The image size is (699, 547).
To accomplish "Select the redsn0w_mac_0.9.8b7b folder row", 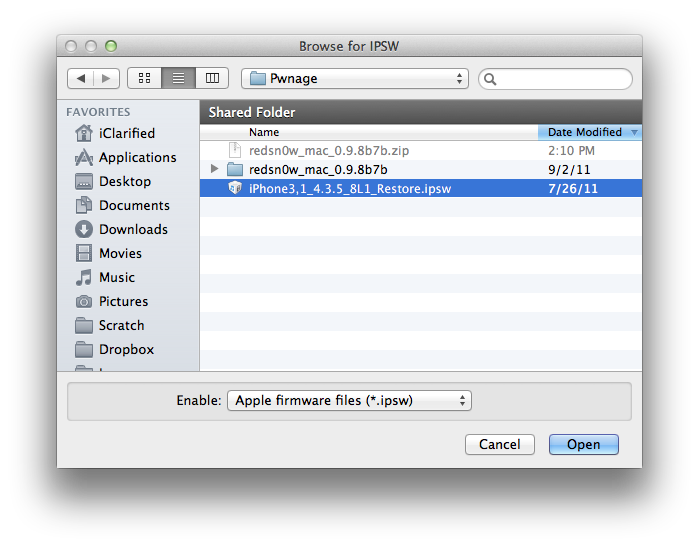I will click(x=421, y=170).
